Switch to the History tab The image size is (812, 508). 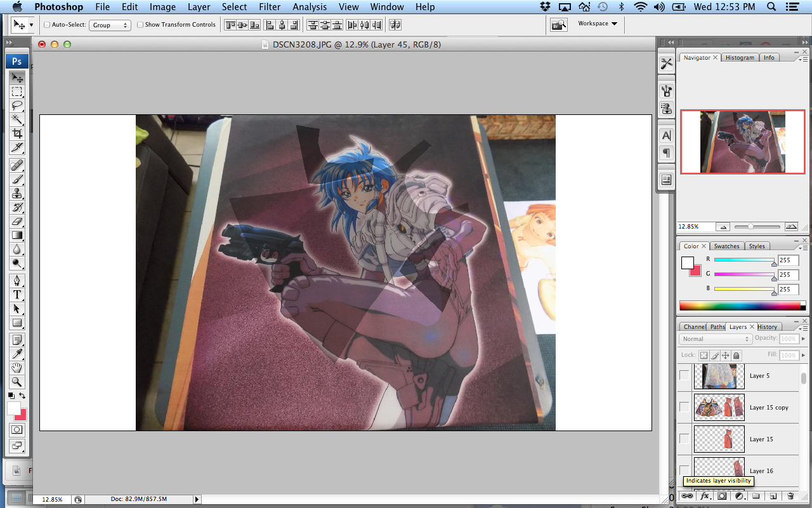[x=767, y=327]
